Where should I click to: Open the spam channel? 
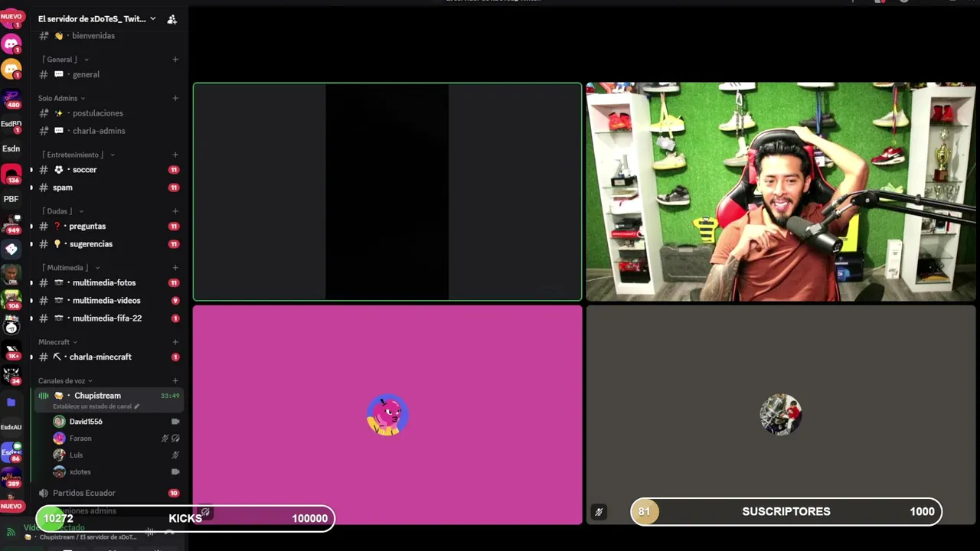(109, 187)
